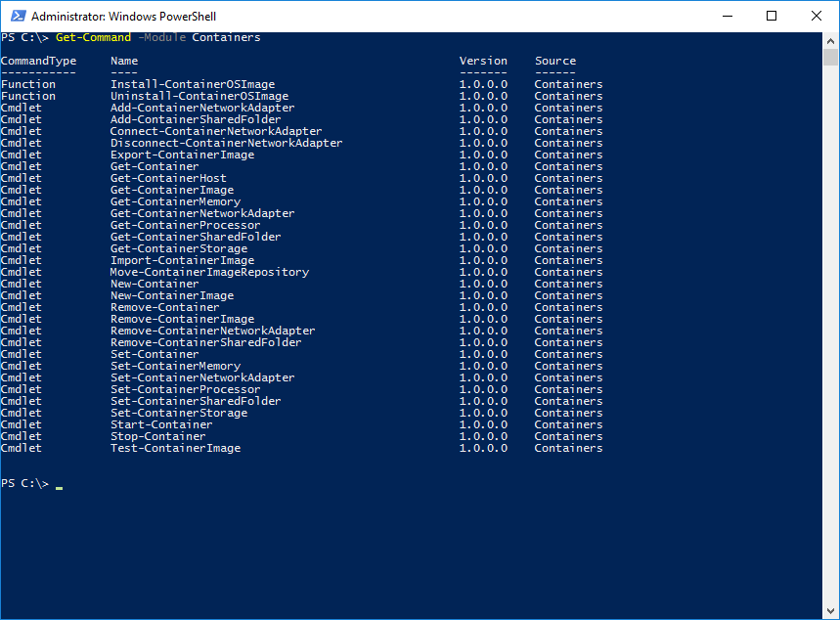The image size is (840, 620).
Task: Click Get-ContainerMemory entry
Action: (x=175, y=202)
